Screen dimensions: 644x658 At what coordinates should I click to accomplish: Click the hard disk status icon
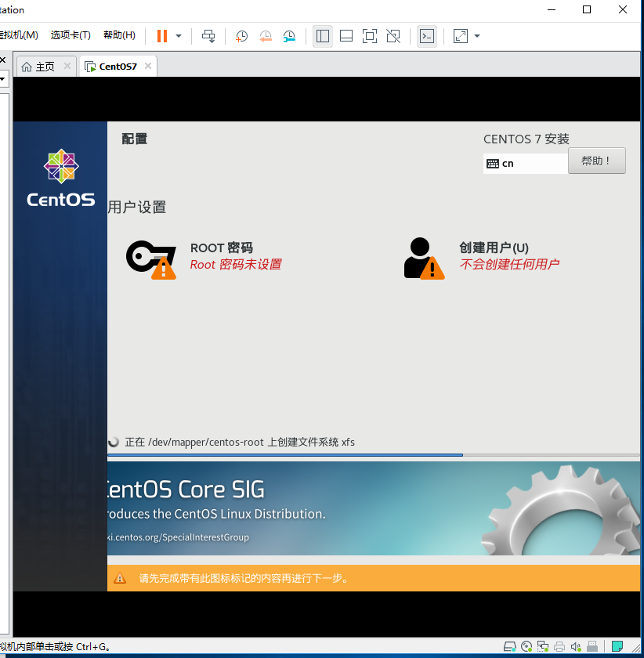(x=510, y=647)
